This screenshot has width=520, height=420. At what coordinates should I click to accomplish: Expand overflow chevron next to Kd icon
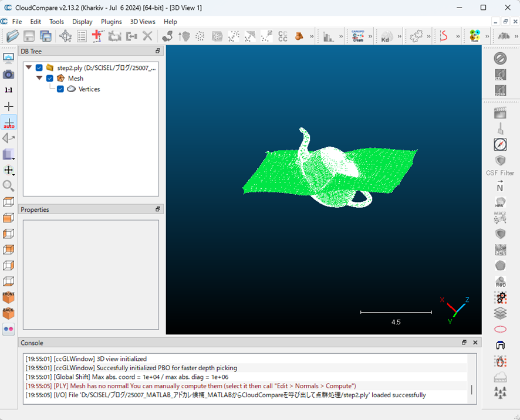click(x=399, y=36)
